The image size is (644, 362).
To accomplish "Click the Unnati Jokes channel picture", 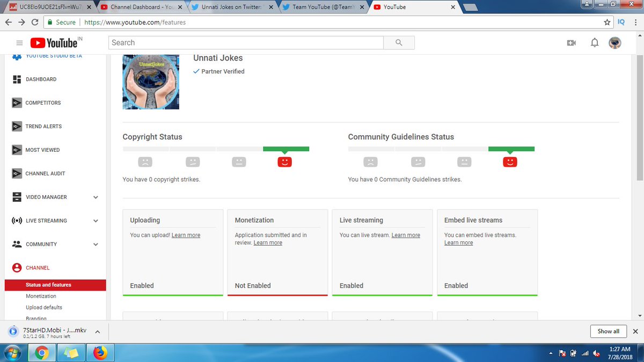I will 151,82.
